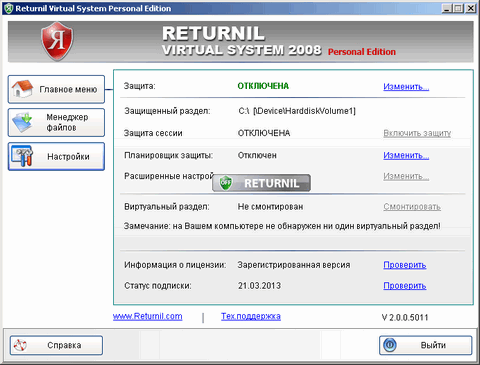Click the red Returnil shield logo

tap(57, 41)
